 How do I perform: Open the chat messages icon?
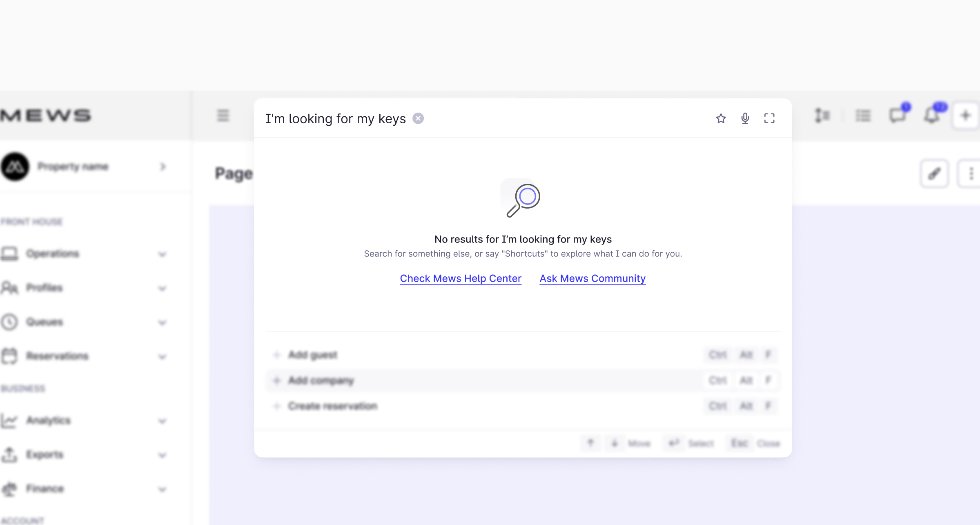coord(898,116)
